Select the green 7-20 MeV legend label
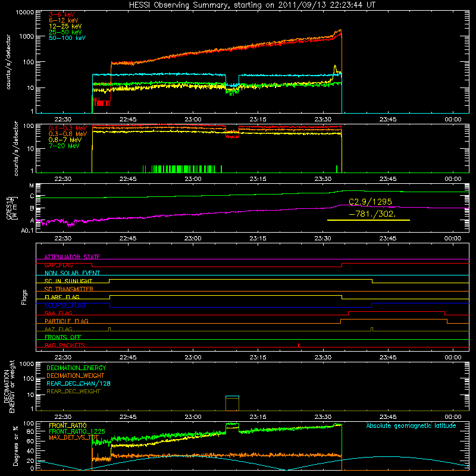The height and width of the screenshot is (476, 476). [x=64, y=146]
